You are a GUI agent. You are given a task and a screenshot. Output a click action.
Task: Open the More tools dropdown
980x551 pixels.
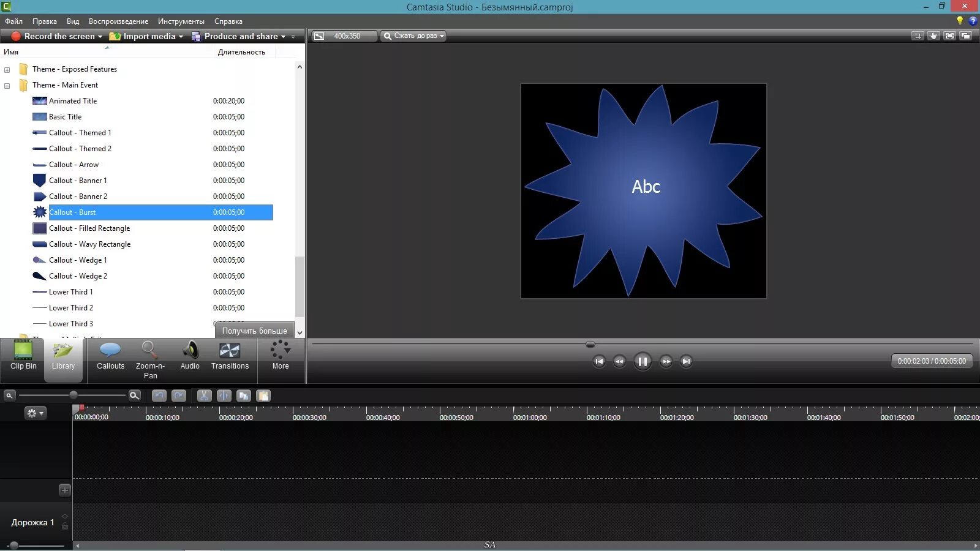pos(281,355)
